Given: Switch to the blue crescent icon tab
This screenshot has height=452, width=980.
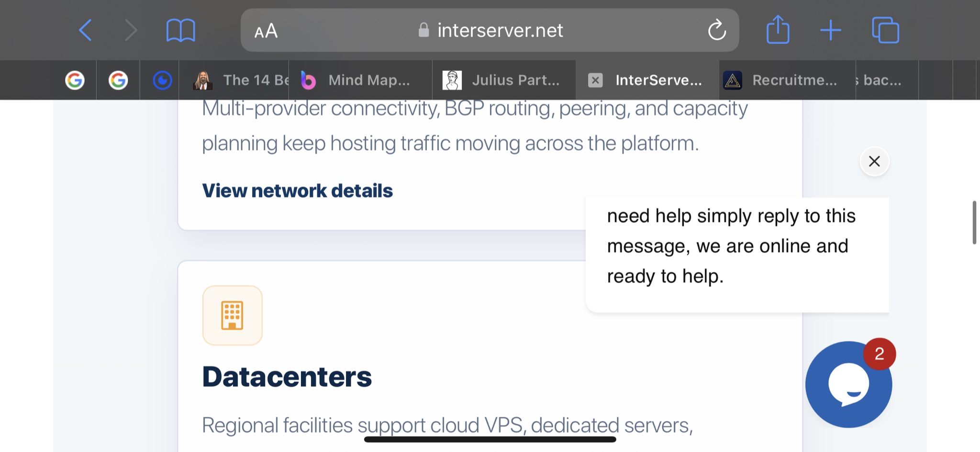Looking at the screenshot, I should tap(162, 80).
